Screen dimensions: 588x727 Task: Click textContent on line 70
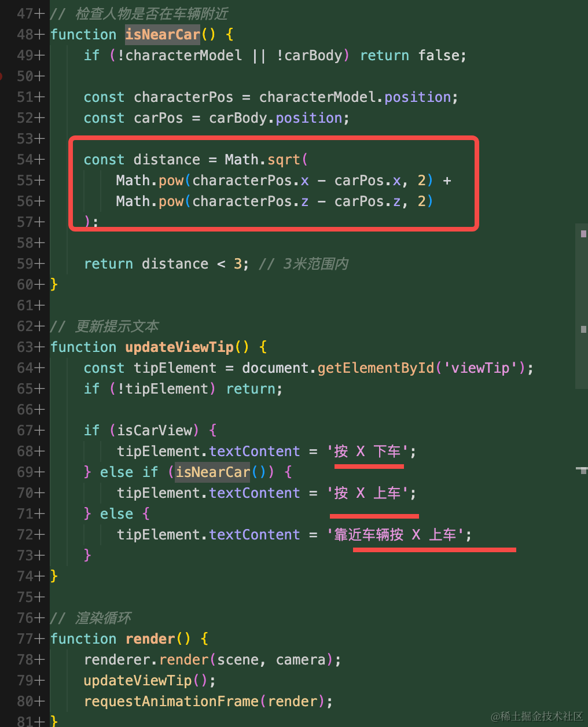(x=255, y=493)
